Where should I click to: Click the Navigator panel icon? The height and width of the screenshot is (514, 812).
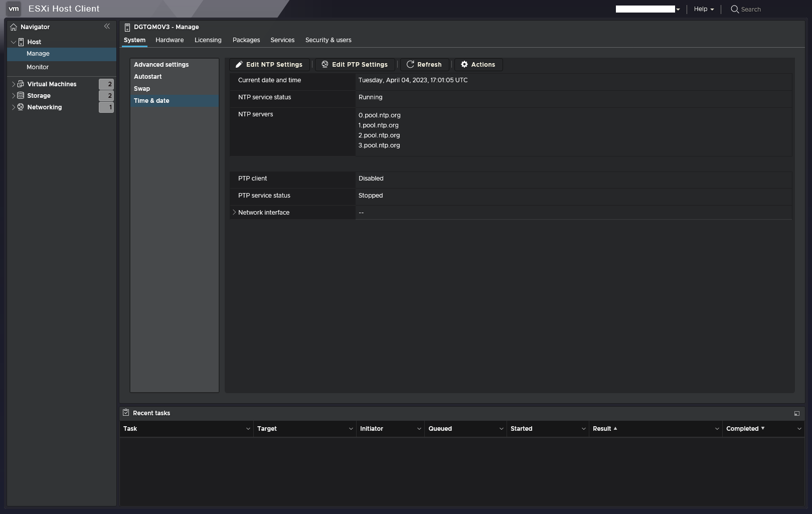coord(14,27)
